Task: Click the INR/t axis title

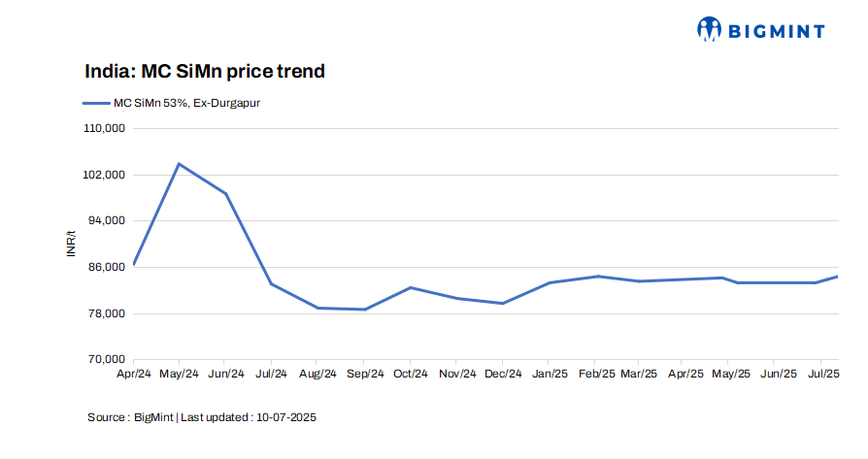Action: pyautogui.click(x=71, y=244)
